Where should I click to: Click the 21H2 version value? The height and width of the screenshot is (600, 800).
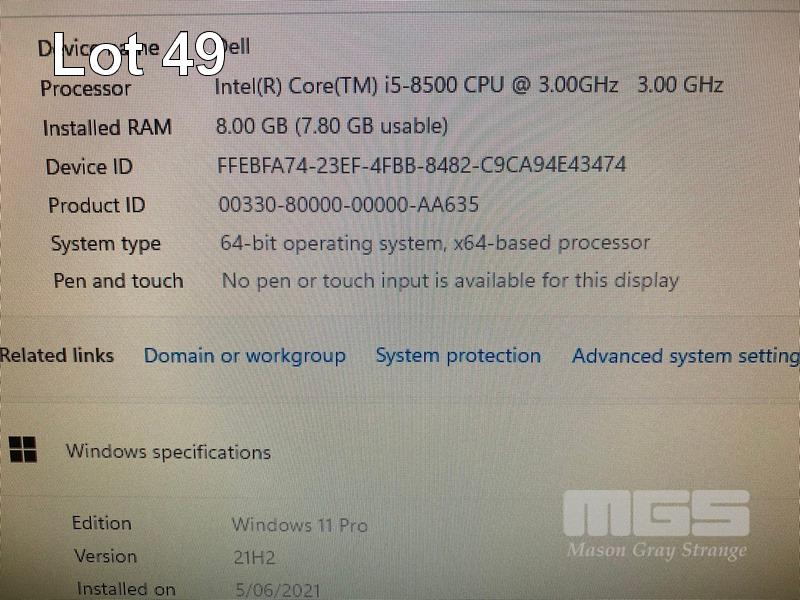[x=254, y=557]
